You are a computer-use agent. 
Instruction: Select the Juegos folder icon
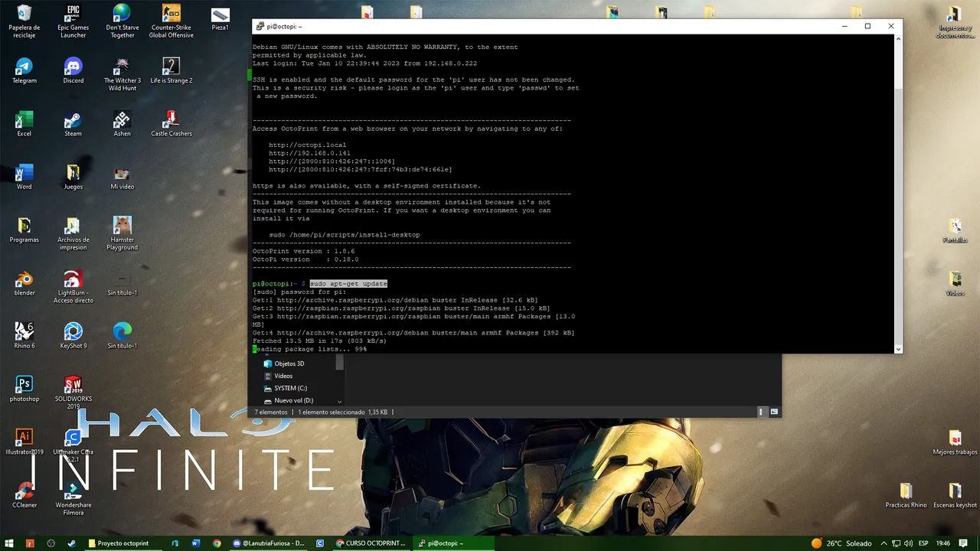(x=73, y=177)
